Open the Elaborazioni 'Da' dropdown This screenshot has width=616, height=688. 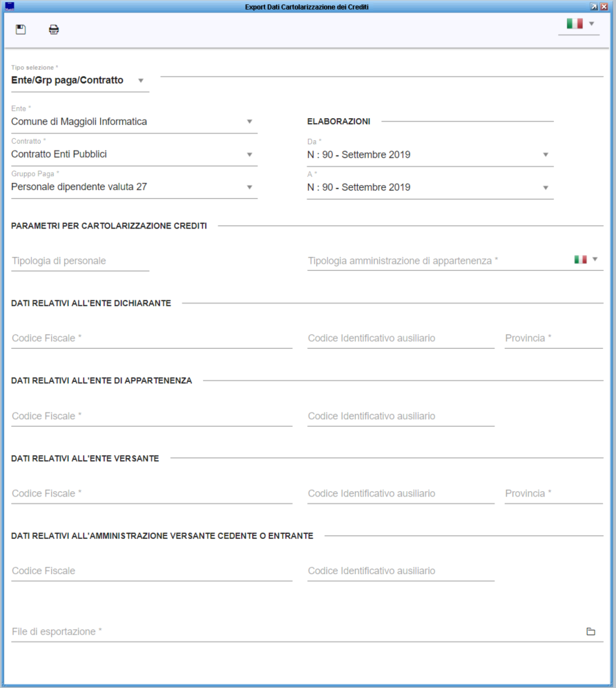pyautogui.click(x=546, y=155)
